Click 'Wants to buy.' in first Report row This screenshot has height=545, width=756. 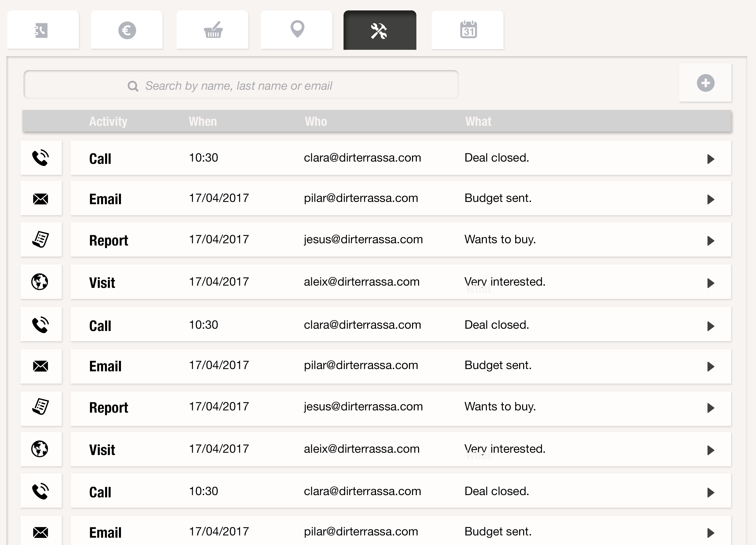coord(500,239)
